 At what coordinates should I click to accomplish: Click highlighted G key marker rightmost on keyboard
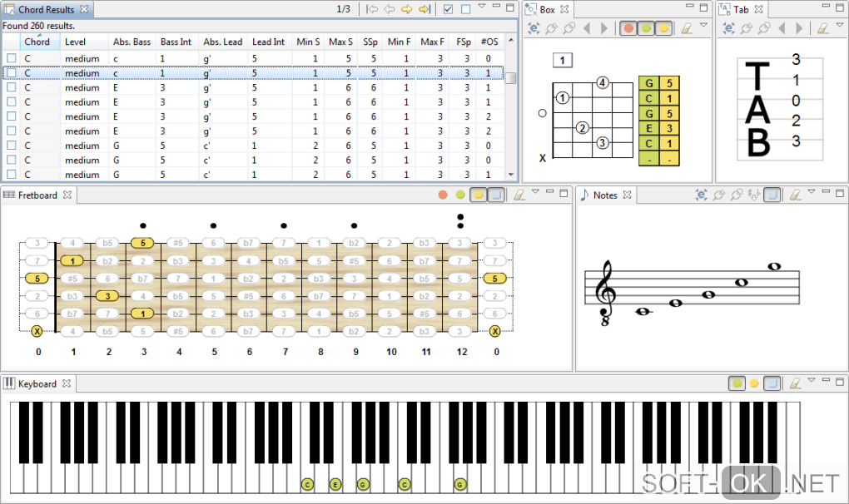click(x=460, y=485)
